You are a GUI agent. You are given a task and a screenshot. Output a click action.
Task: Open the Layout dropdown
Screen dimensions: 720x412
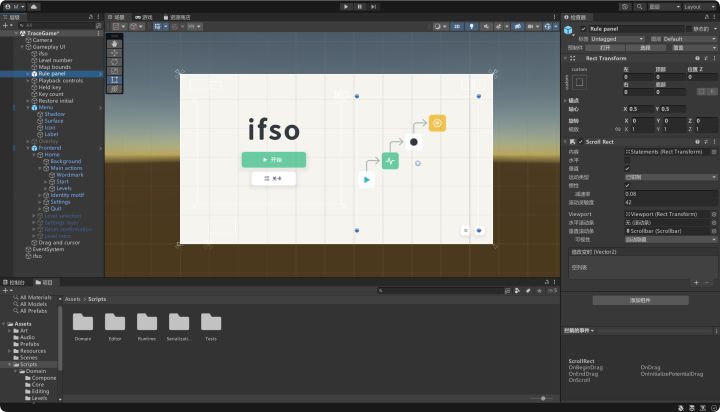[700, 7]
